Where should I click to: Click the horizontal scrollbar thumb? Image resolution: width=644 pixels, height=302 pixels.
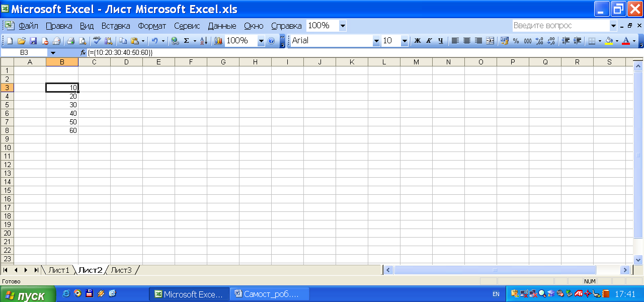point(495,270)
